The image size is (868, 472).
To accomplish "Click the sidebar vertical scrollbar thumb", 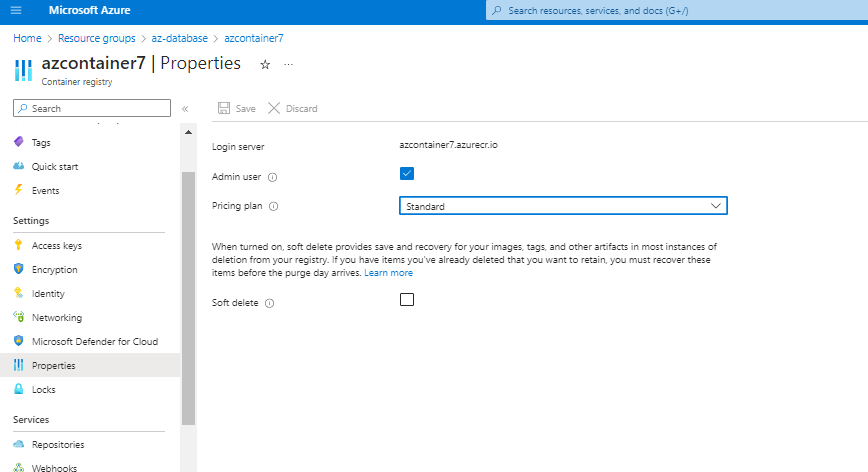I will tap(188, 298).
